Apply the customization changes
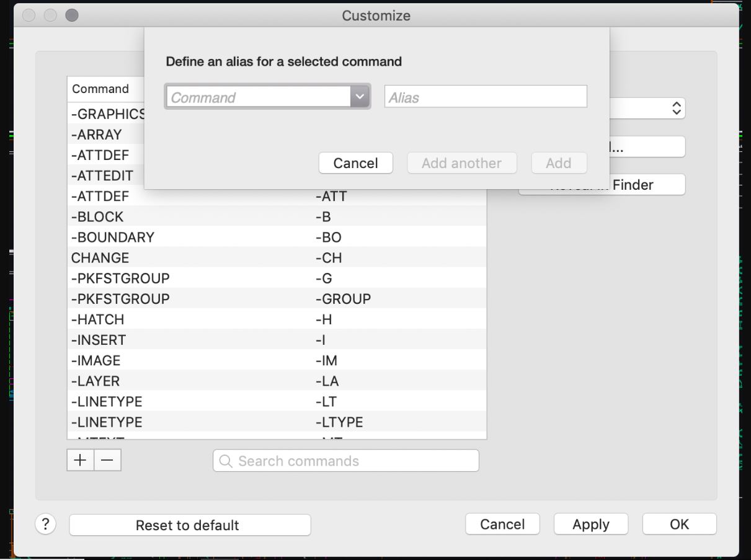Screen dimensions: 751x560 coord(590,524)
